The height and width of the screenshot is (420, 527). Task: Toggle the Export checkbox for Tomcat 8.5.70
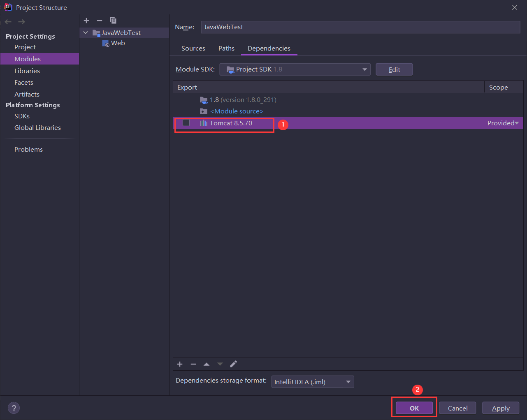coord(186,122)
